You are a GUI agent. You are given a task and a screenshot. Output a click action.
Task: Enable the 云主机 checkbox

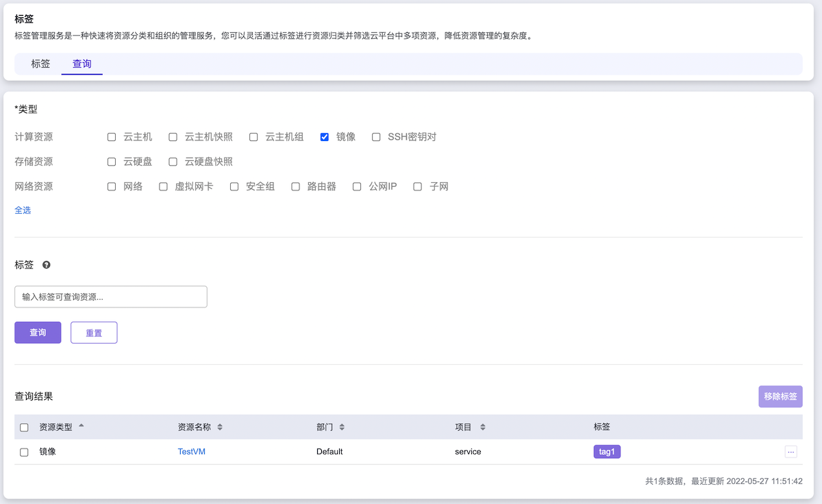[112, 137]
